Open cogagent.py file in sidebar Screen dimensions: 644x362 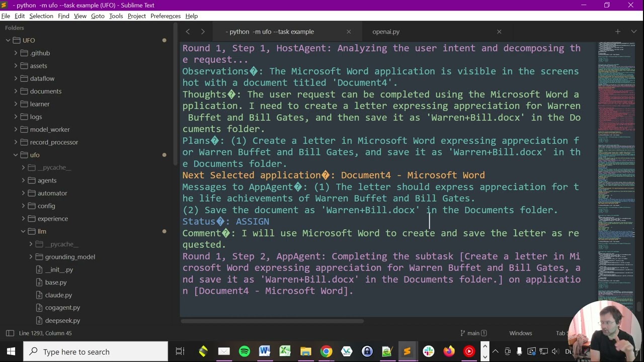coord(62,308)
